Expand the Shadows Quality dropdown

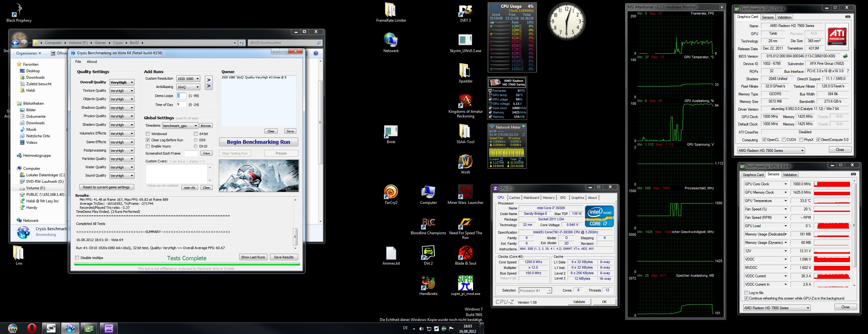coord(122,108)
